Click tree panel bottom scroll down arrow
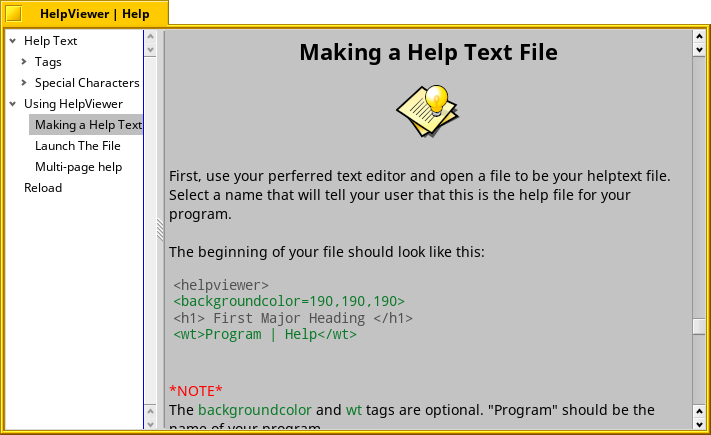This screenshot has height=435, width=711. (x=151, y=424)
